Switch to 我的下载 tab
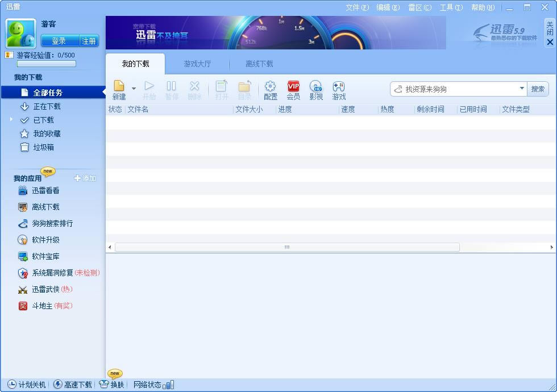This screenshot has width=557, height=392. 135,64
